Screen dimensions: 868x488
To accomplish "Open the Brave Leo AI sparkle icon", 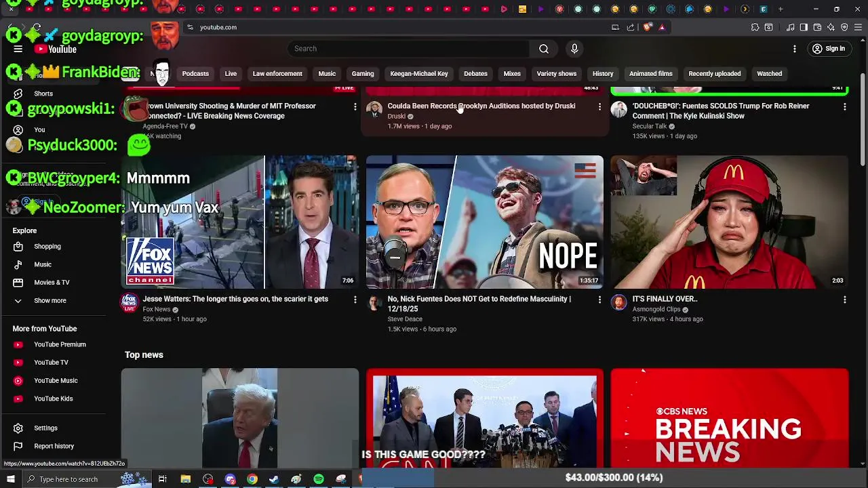I will [831, 27].
